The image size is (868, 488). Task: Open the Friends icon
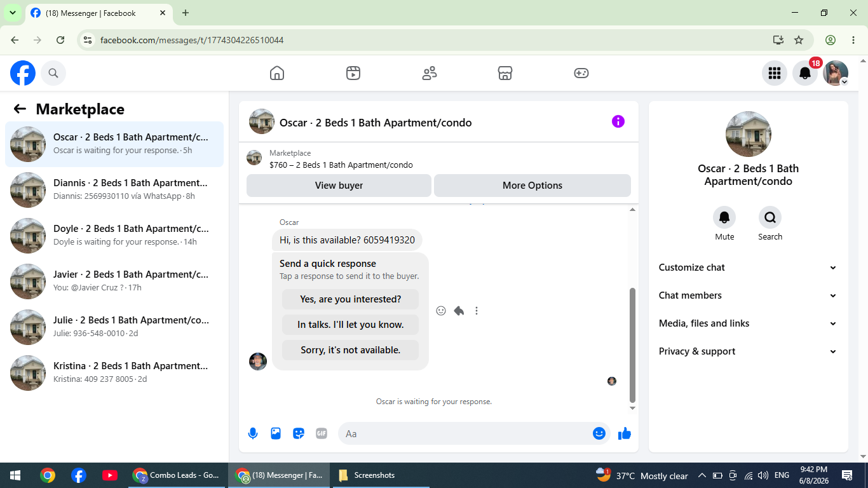click(430, 73)
